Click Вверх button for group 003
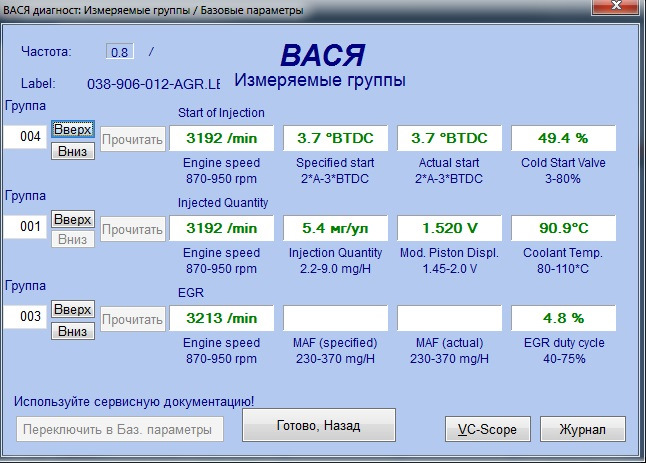Image resolution: width=646 pixels, height=463 pixels. (73, 309)
